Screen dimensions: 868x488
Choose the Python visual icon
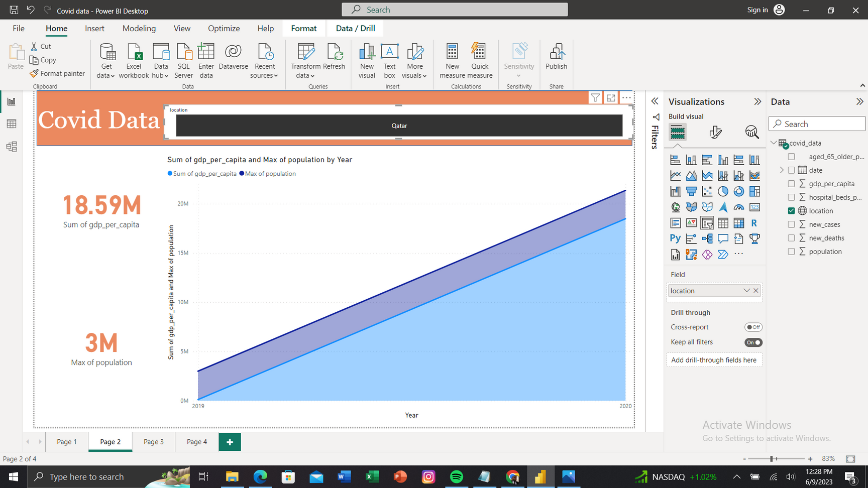pyautogui.click(x=675, y=238)
